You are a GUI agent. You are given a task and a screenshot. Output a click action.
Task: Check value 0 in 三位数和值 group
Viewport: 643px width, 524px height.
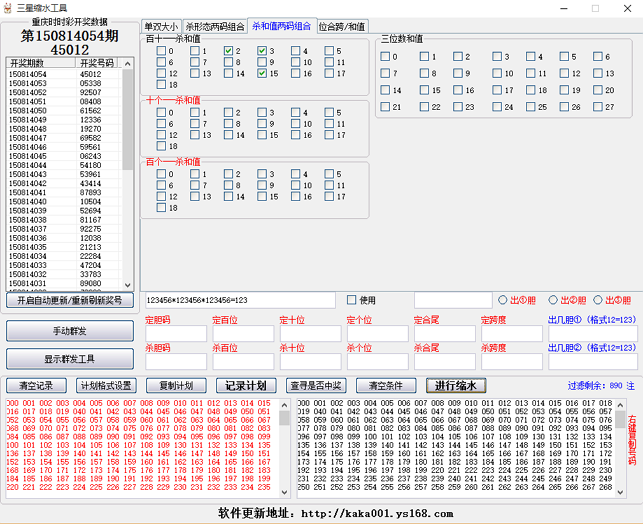click(x=385, y=57)
